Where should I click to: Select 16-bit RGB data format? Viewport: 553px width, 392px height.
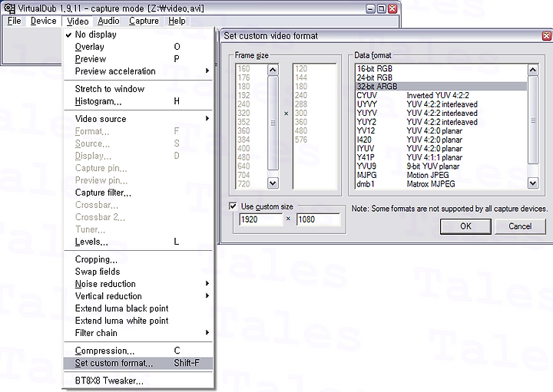441,69
